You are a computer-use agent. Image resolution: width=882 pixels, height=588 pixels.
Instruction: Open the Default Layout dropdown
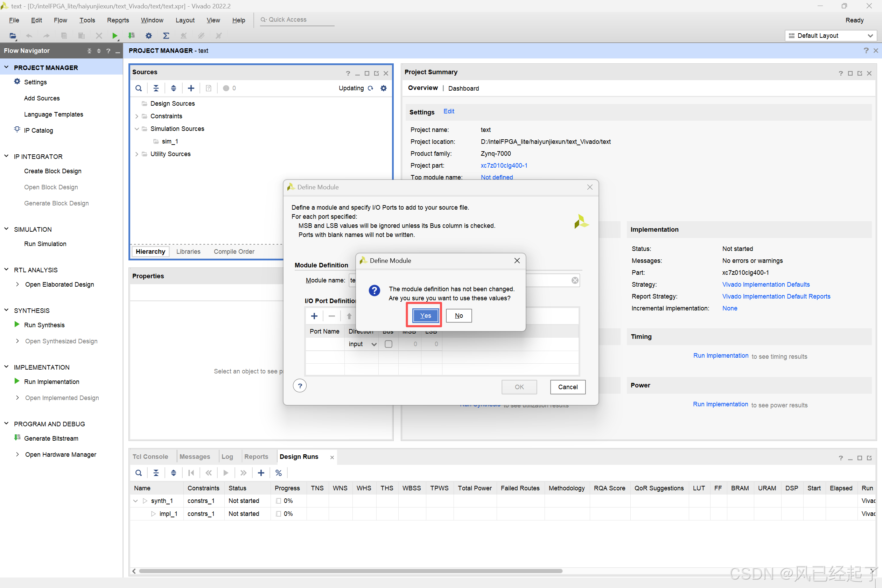pyautogui.click(x=831, y=36)
